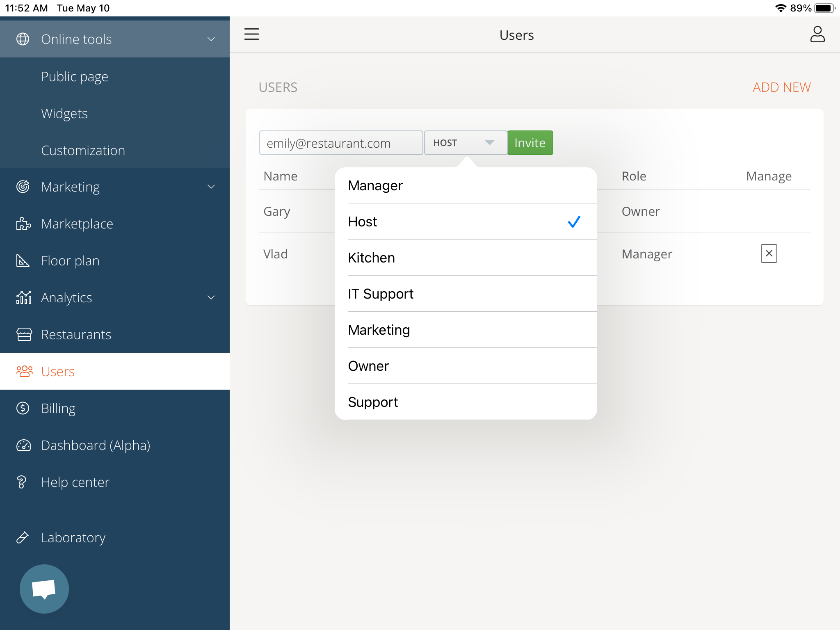
Task: Click the Marketplace puzzle icon
Action: pyautogui.click(x=23, y=224)
